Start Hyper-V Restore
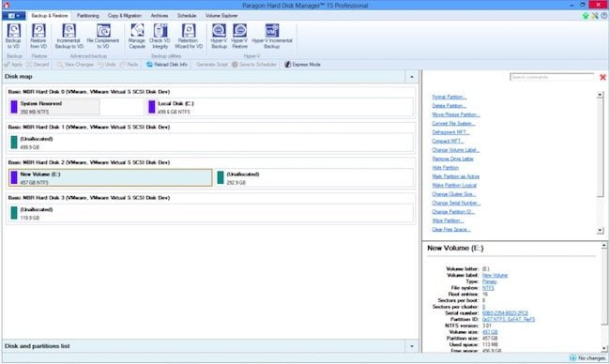The height and width of the screenshot is (364, 610). point(239,36)
